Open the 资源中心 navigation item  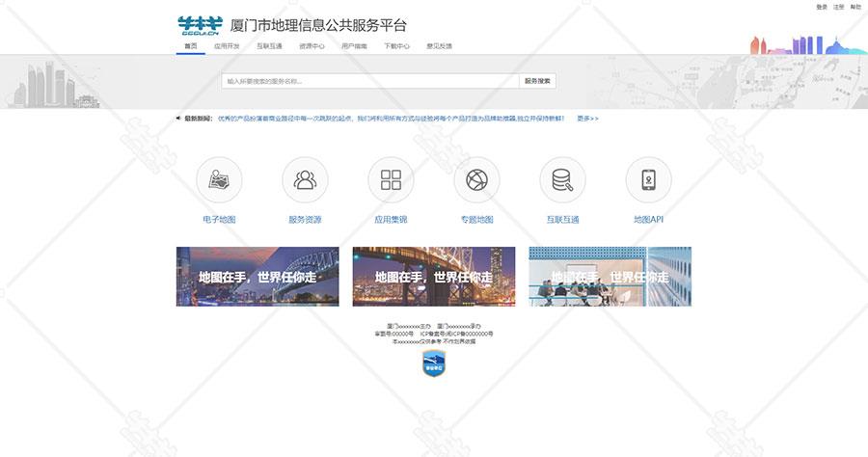312,46
